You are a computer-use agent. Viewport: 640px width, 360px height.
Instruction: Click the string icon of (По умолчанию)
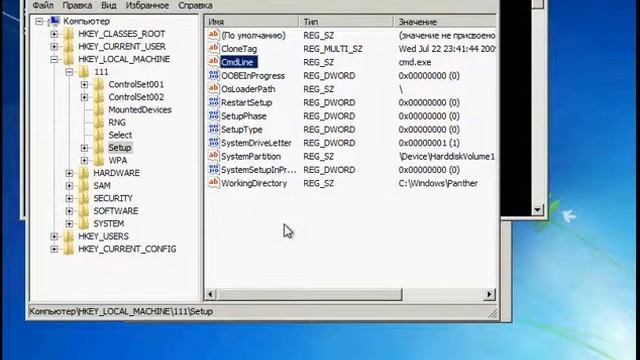213,35
